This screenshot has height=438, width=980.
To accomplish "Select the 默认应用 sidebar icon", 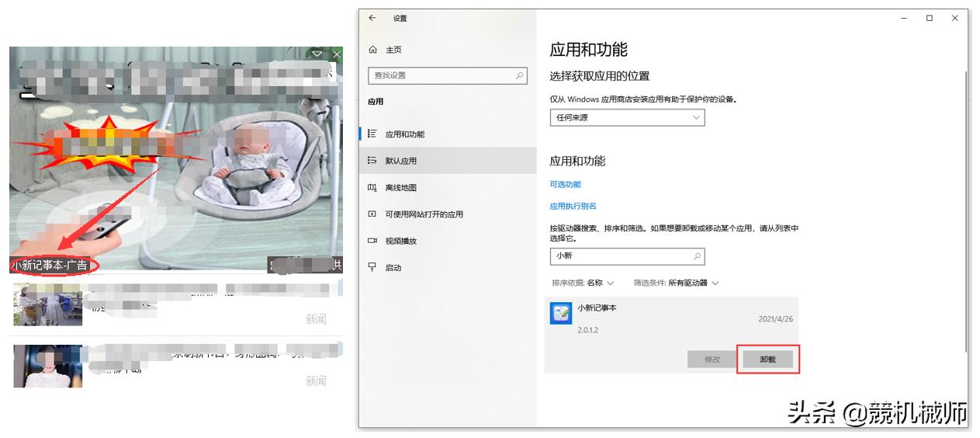I will click(372, 161).
